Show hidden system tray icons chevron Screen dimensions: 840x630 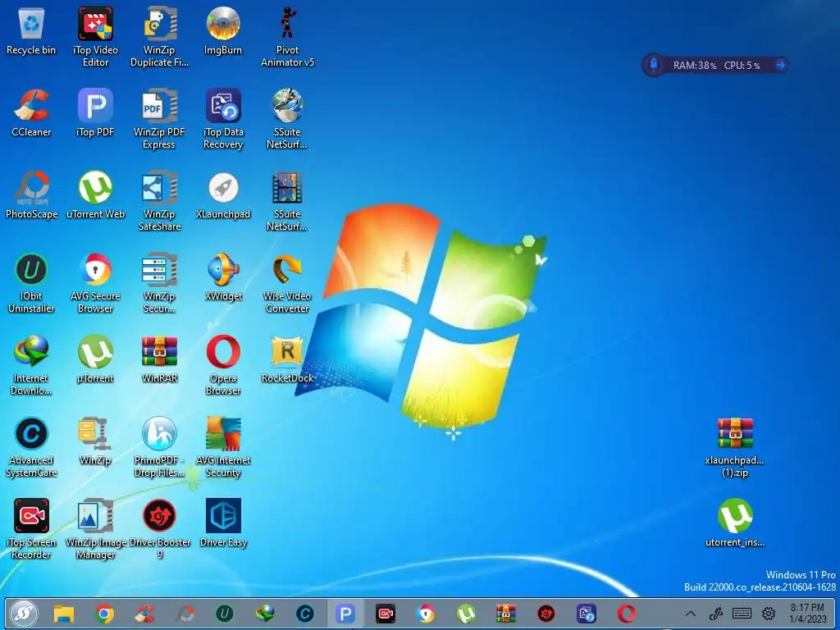click(691, 614)
